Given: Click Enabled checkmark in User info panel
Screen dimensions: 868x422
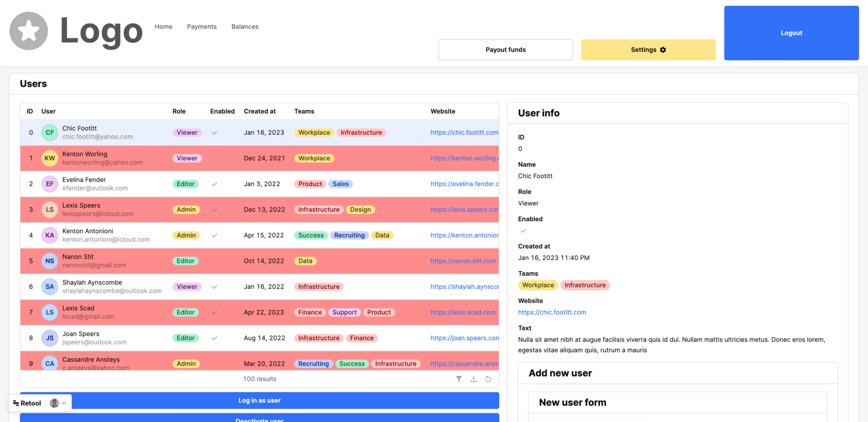Looking at the screenshot, I should (523, 231).
